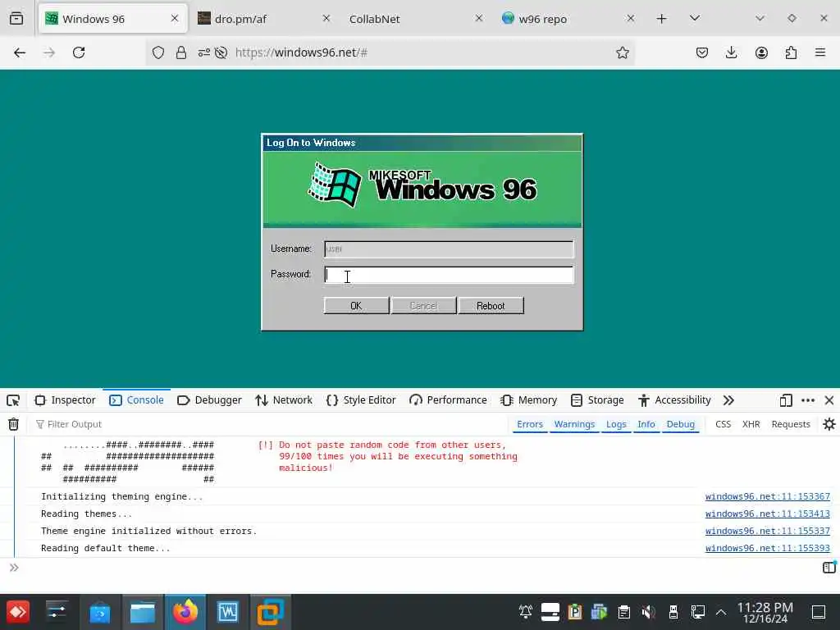The width and height of the screenshot is (840, 630).
Task: Click the show desktop button on taskbar
Action: (x=819, y=612)
